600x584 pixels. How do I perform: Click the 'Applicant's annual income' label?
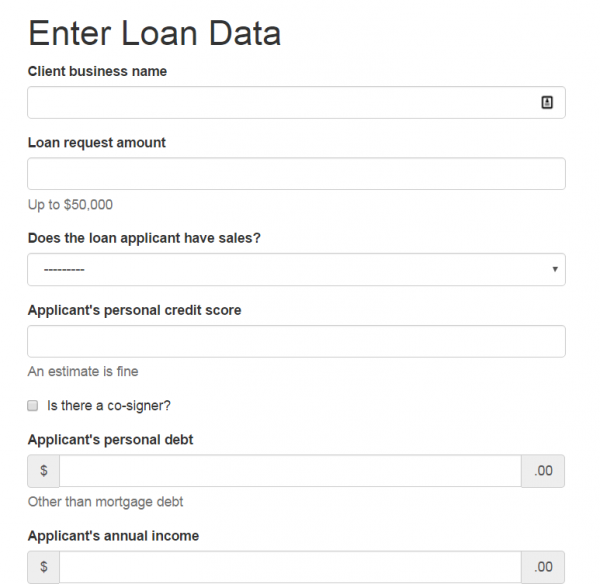pos(113,536)
